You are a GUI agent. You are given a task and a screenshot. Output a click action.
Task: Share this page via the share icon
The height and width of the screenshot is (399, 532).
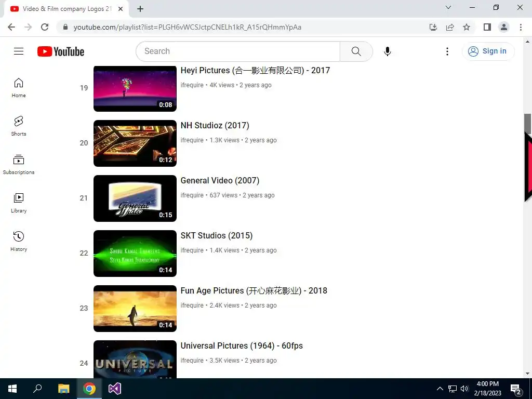[450, 27]
